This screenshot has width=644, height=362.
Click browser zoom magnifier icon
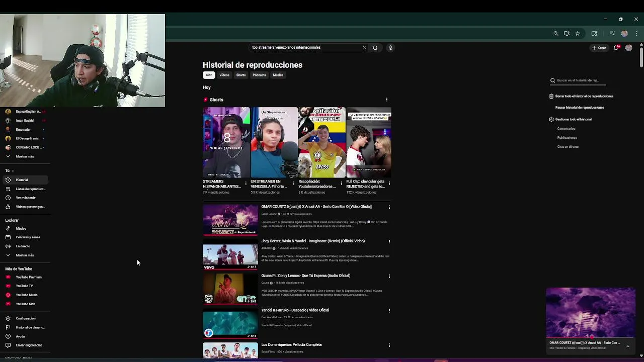coord(555,34)
